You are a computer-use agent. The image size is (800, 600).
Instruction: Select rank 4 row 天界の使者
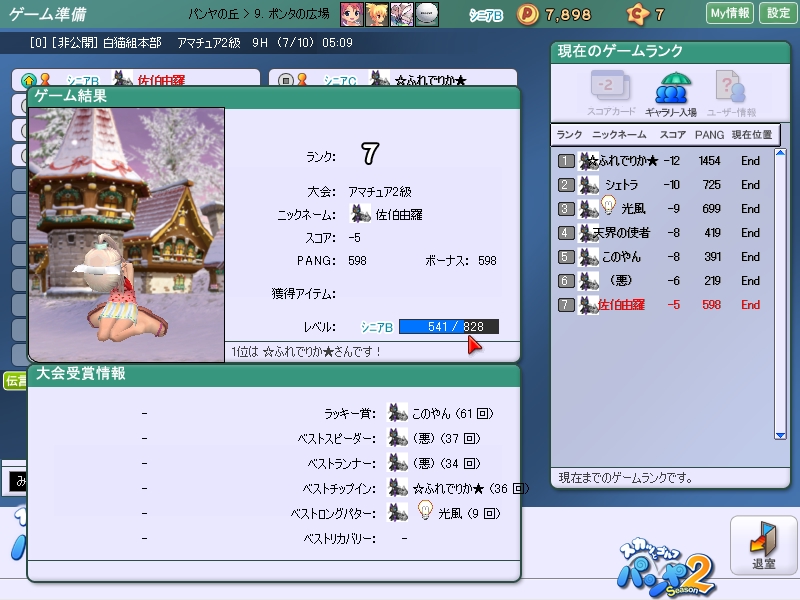click(x=663, y=233)
